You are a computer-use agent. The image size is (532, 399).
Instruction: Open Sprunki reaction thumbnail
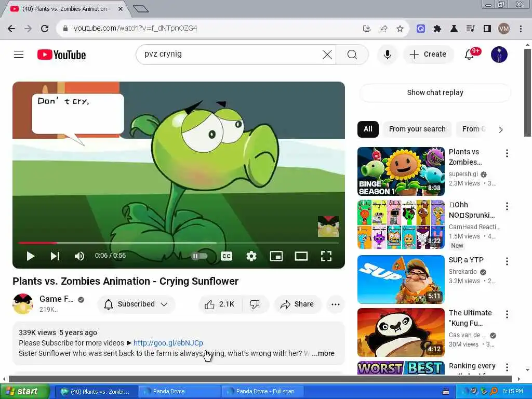[401, 224]
